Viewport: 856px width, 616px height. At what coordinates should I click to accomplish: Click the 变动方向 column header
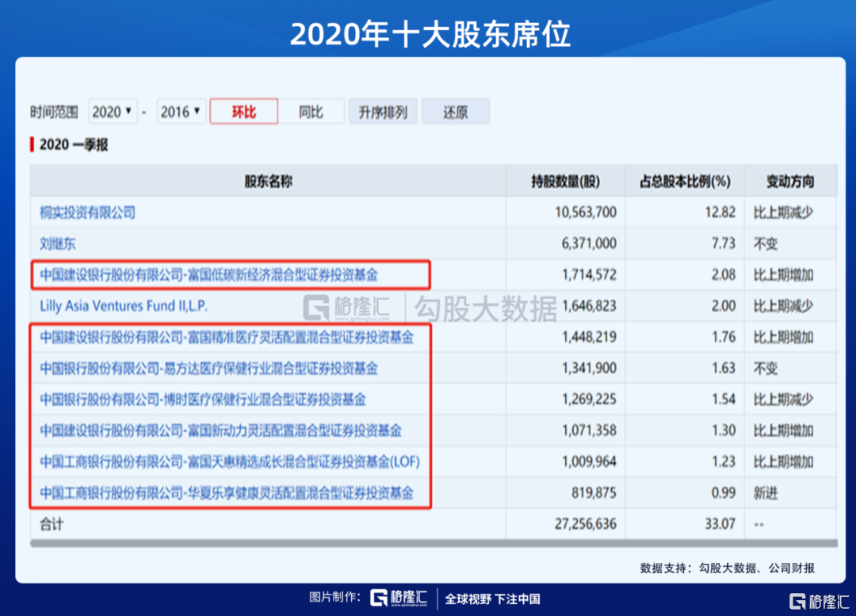tap(790, 182)
